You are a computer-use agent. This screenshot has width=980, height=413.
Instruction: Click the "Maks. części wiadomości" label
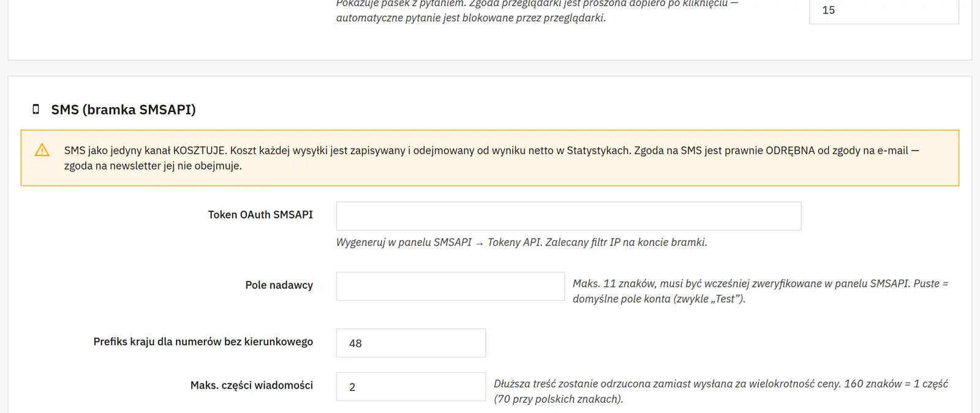pyautogui.click(x=251, y=385)
